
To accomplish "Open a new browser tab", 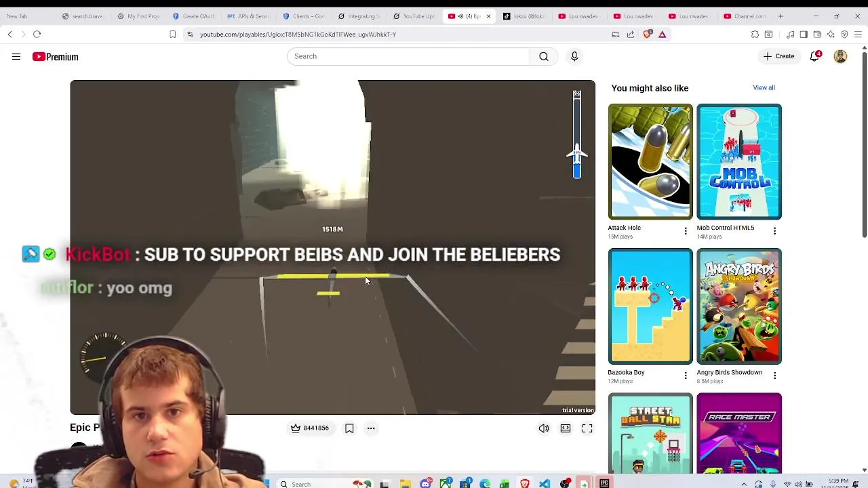I will (x=781, y=16).
